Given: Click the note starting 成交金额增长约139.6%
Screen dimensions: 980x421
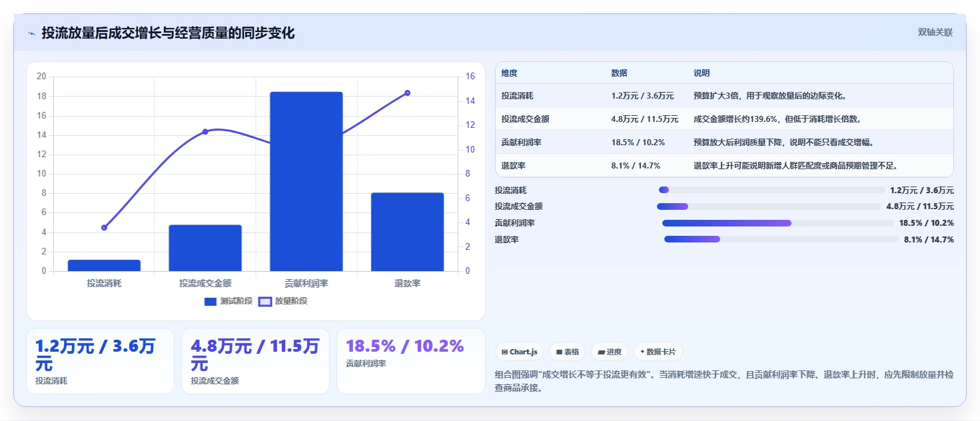Looking at the screenshot, I should coord(777,119).
